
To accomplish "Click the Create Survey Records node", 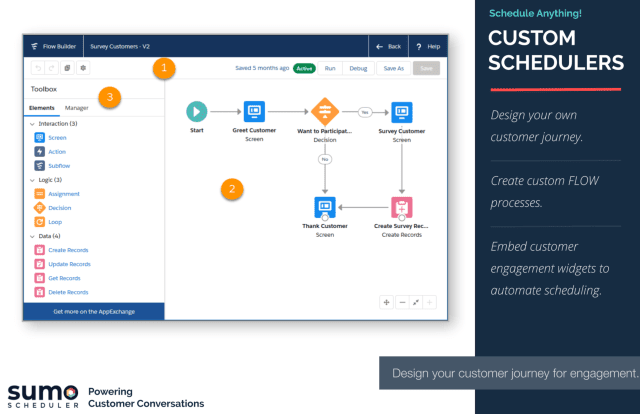I will [x=401, y=208].
